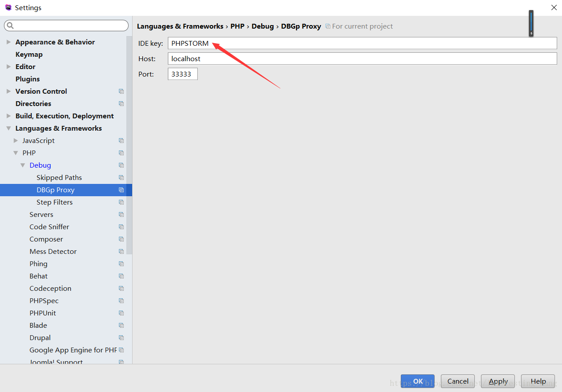Screen dimensions: 562x392
Task: Click project-level icon beside Drupal
Action: (x=121, y=338)
